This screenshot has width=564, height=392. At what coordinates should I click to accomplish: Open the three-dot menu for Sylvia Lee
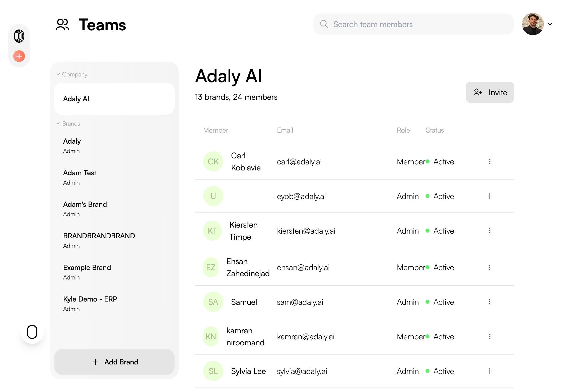[x=489, y=371]
